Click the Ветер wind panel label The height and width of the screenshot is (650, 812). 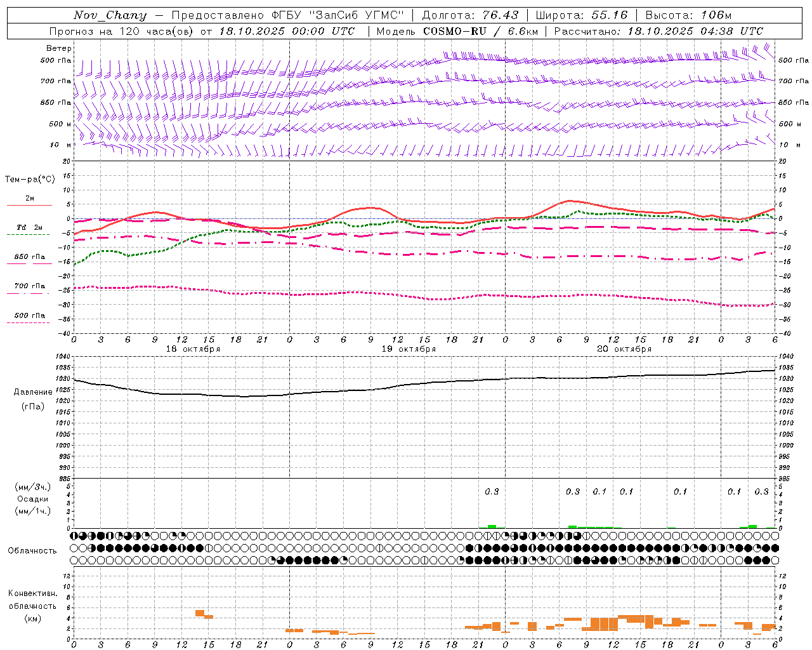(59, 48)
